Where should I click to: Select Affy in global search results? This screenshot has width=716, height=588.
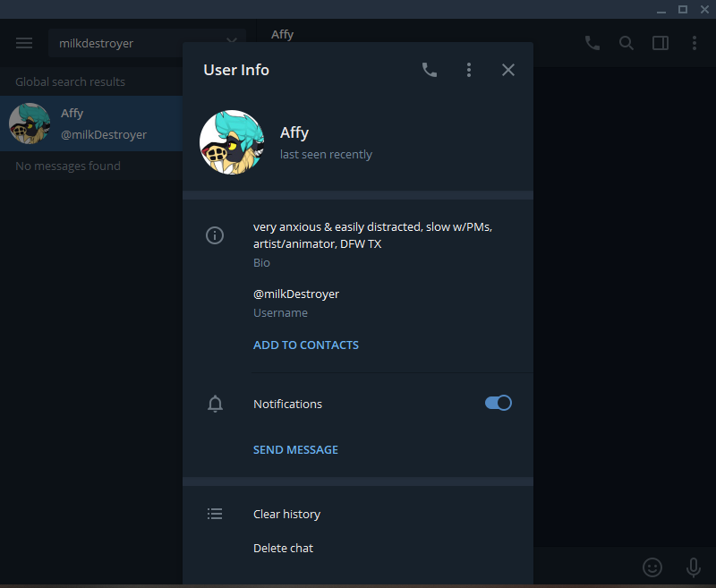(x=91, y=124)
